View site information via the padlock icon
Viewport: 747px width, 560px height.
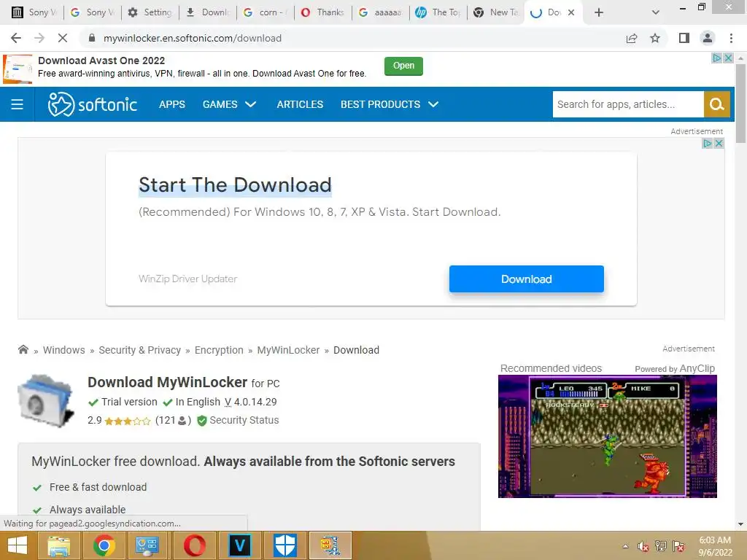92,38
